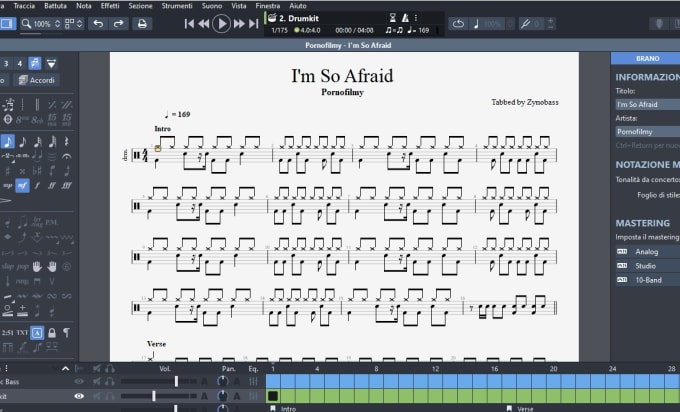Select the f dynamic
The image size is (680, 412).
(37, 186)
